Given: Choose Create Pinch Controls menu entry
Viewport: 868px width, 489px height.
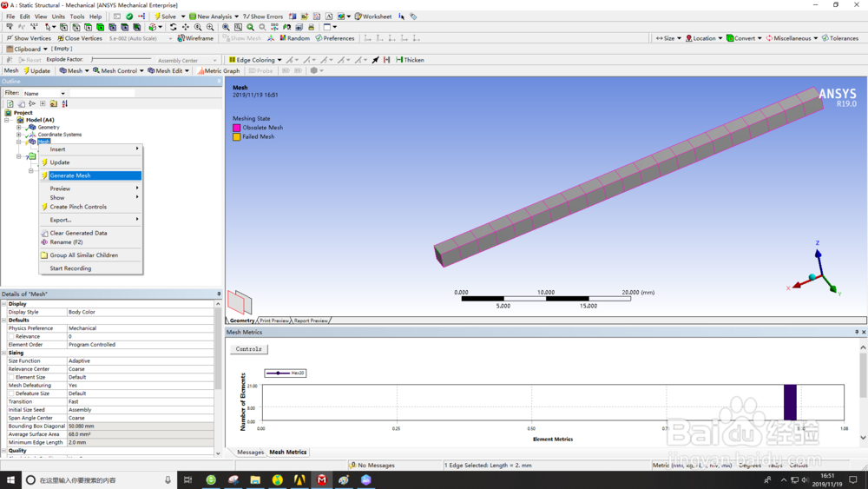Looking at the screenshot, I should 91,207.
